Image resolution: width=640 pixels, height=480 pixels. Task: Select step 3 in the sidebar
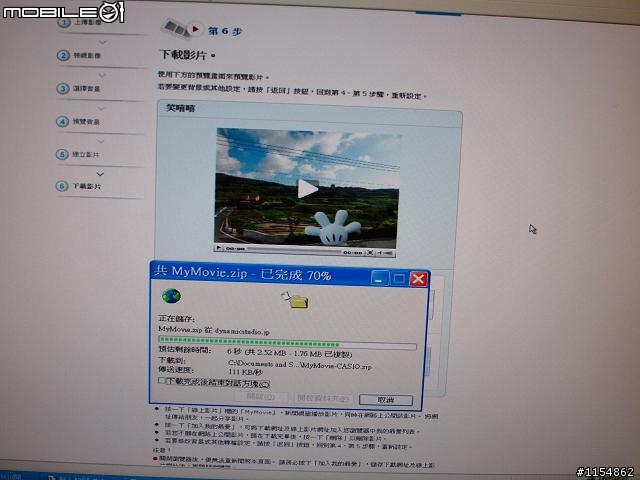click(78, 88)
